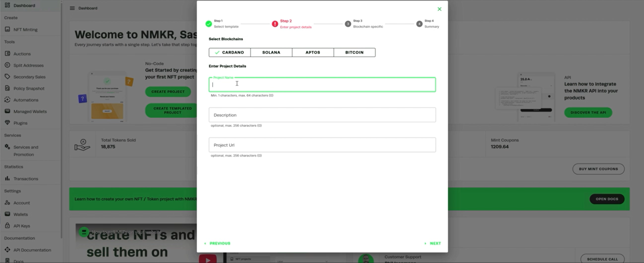Go to Split Addresses in sidebar

click(28, 65)
